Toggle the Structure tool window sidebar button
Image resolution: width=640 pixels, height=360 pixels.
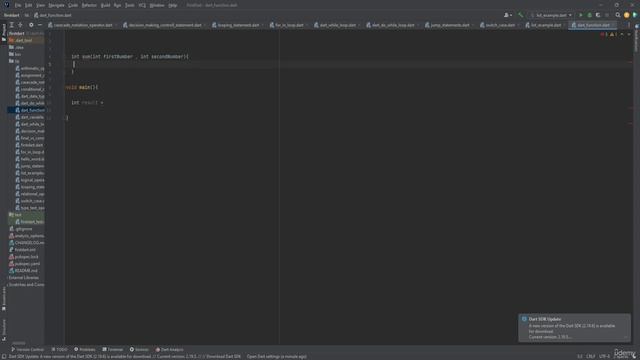click(4, 330)
